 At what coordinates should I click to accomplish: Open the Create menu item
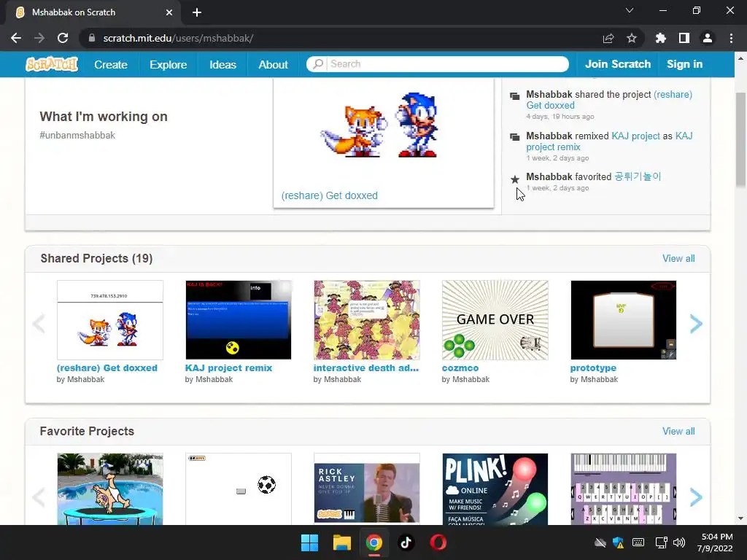pos(111,64)
